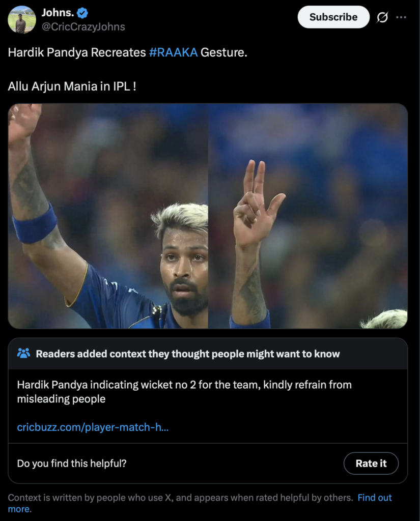420x521 pixels.
Task: Click the 'Context is written by people' footer text
Action: [x=180, y=498]
